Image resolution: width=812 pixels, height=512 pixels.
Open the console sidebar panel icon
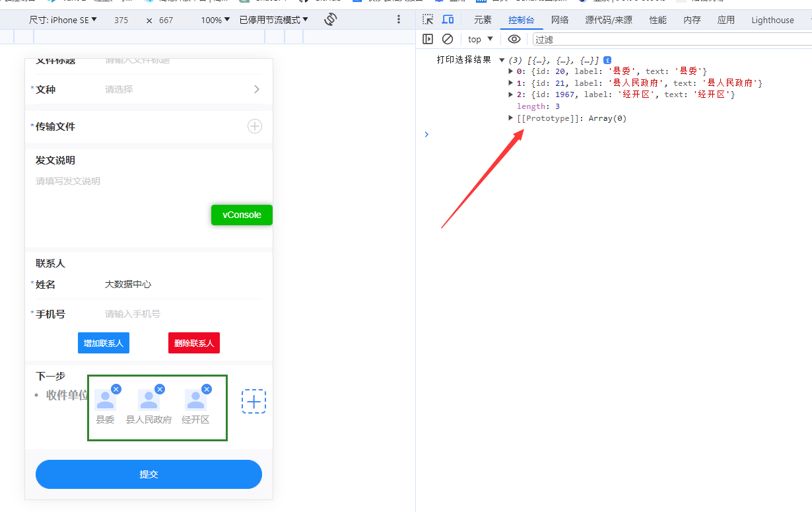(x=428, y=39)
